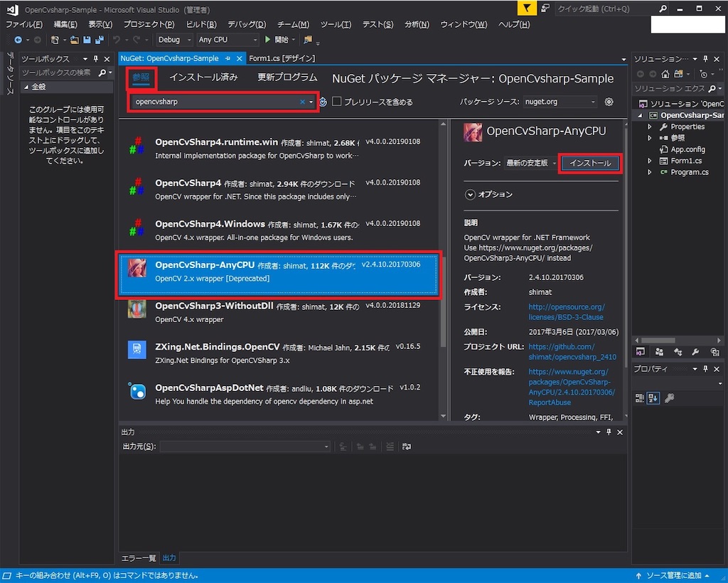Click Property Pages wrench icon in Properties
The image size is (728, 583).
pos(669,398)
